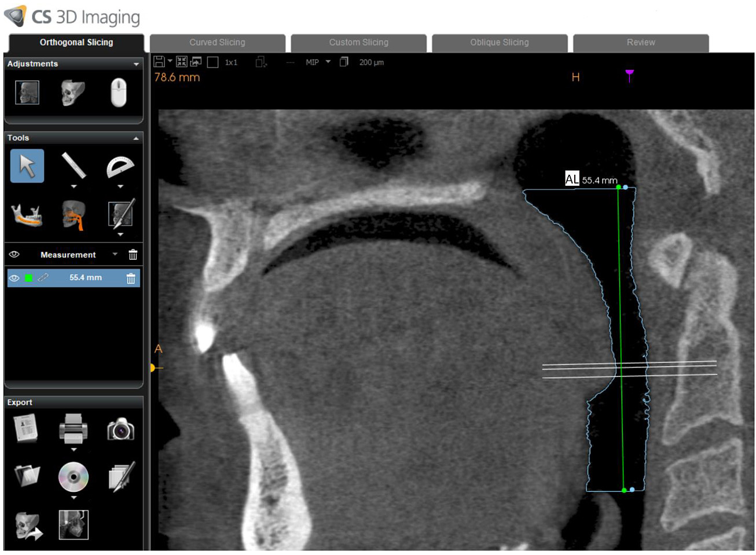The width and height of the screenshot is (756, 555).
Task: Go to the Review tab
Action: [640, 43]
